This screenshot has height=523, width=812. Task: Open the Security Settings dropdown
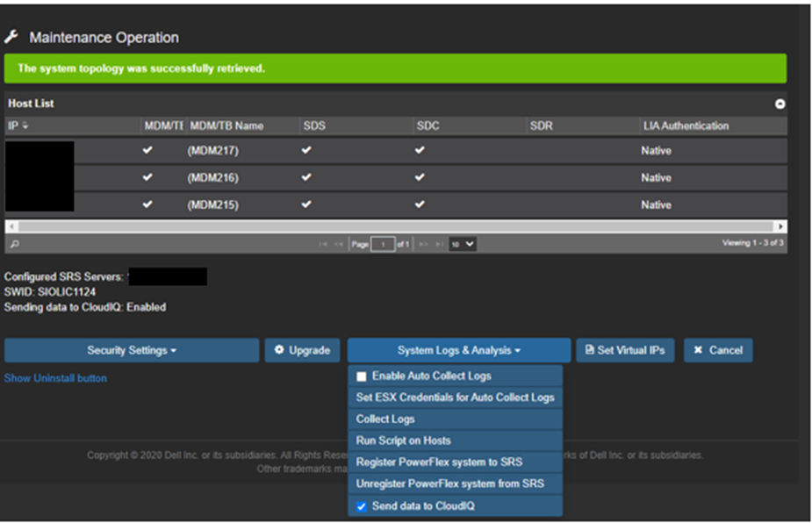tap(132, 349)
